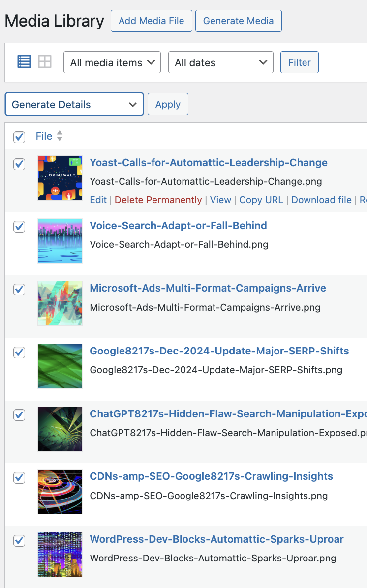Open Google8217s-Dec-2024-Update-Major-SERP-Shifts title link
This screenshot has width=367, height=588.
[x=219, y=351]
